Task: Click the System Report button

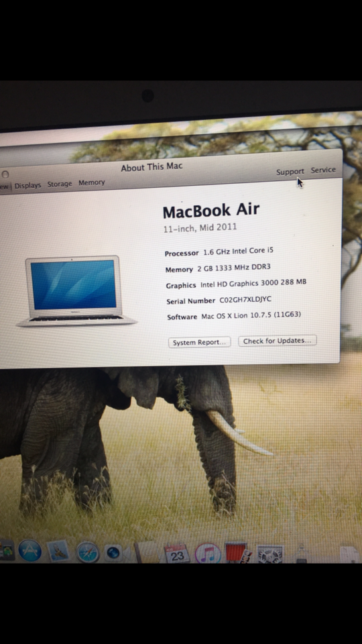Action: 200,342
